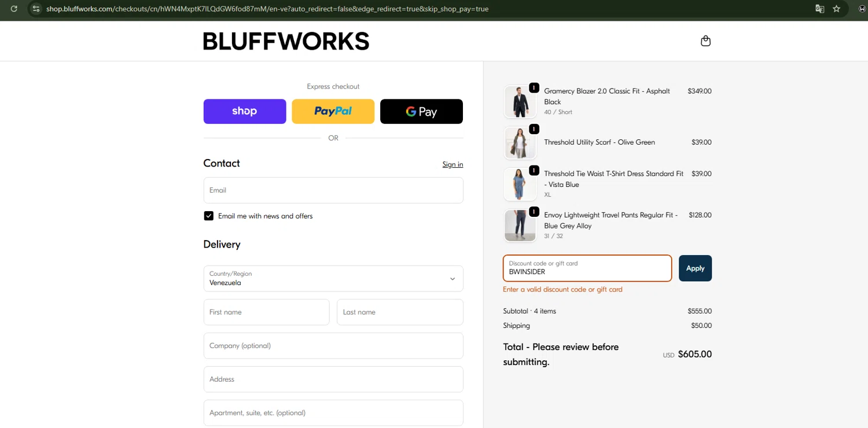The width and height of the screenshot is (868, 428).
Task: Click the Last name field
Action: 400,312
